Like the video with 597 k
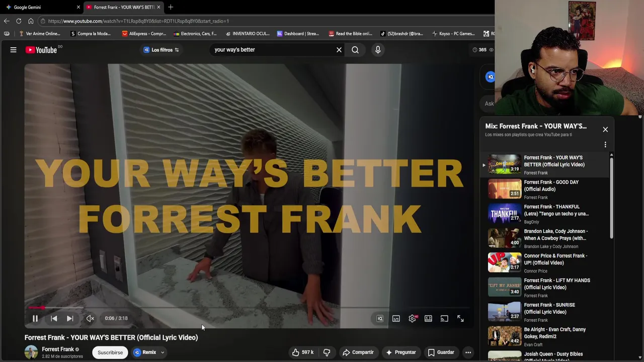 pyautogui.click(x=302, y=352)
